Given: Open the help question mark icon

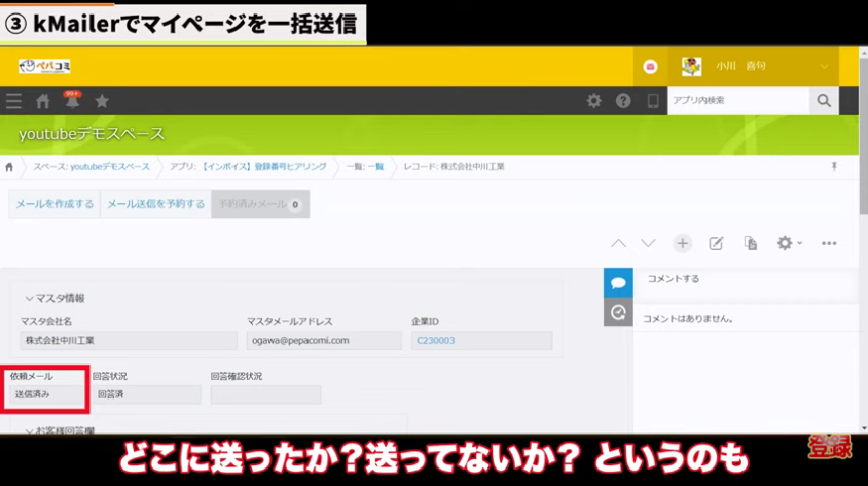Looking at the screenshot, I should (623, 100).
